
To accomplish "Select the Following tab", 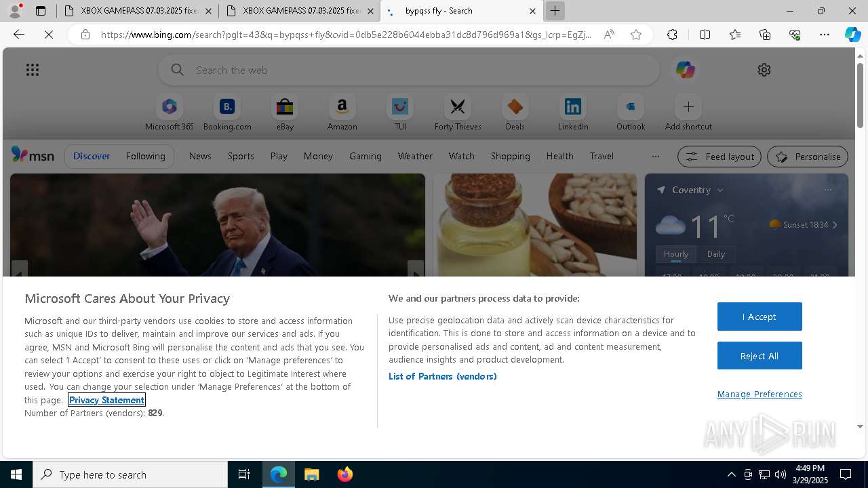I will click(x=145, y=156).
